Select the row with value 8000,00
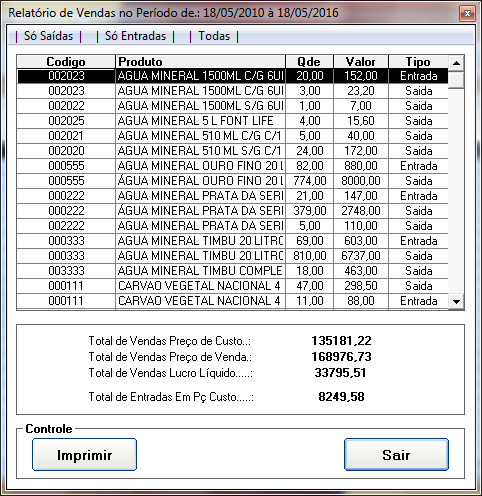The height and width of the screenshot is (496, 482). tap(232, 181)
